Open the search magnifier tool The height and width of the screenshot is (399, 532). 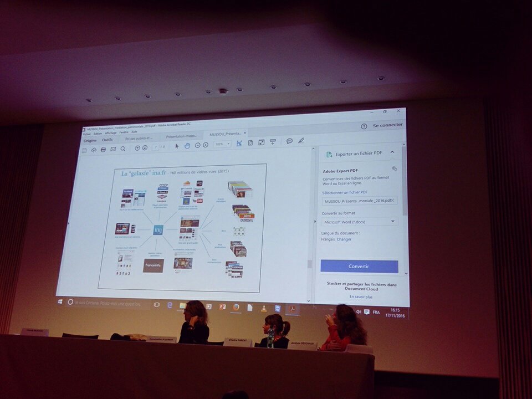(123, 149)
